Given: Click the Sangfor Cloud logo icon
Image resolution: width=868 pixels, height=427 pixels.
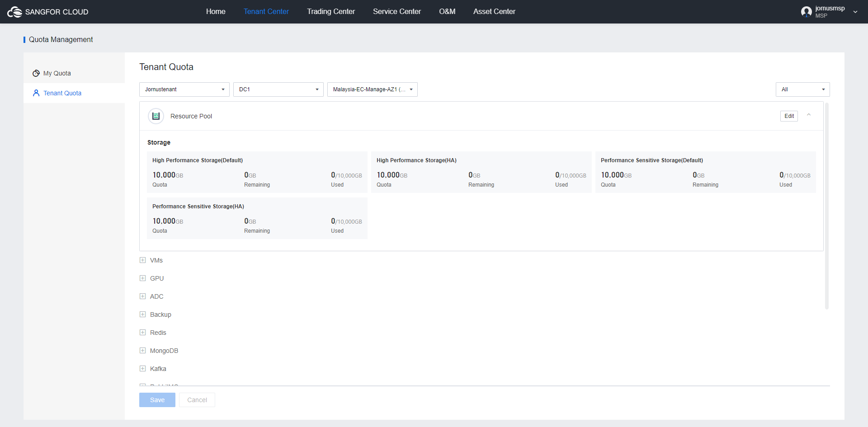Looking at the screenshot, I should (14, 12).
